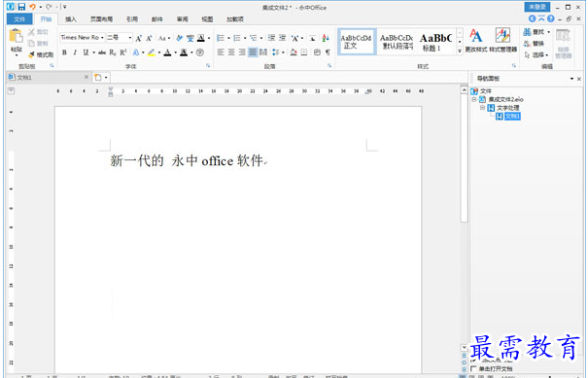Click the vertical scrollbar up arrow
Viewport: 588px width, 378px height.
coord(464,89)
